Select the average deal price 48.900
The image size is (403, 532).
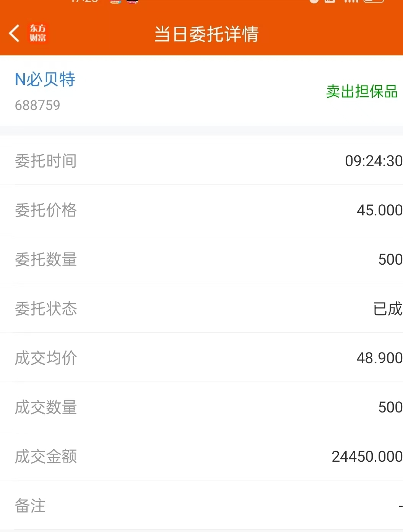pos(379,358)
